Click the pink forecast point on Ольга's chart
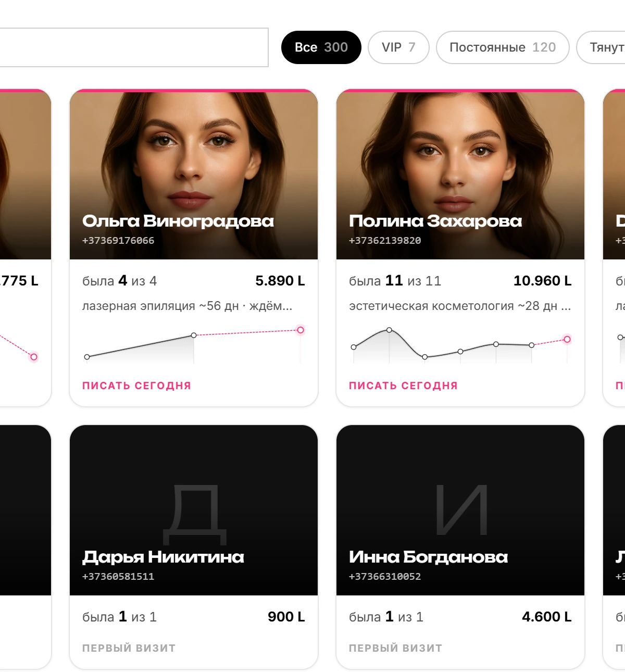 (301, 330)
